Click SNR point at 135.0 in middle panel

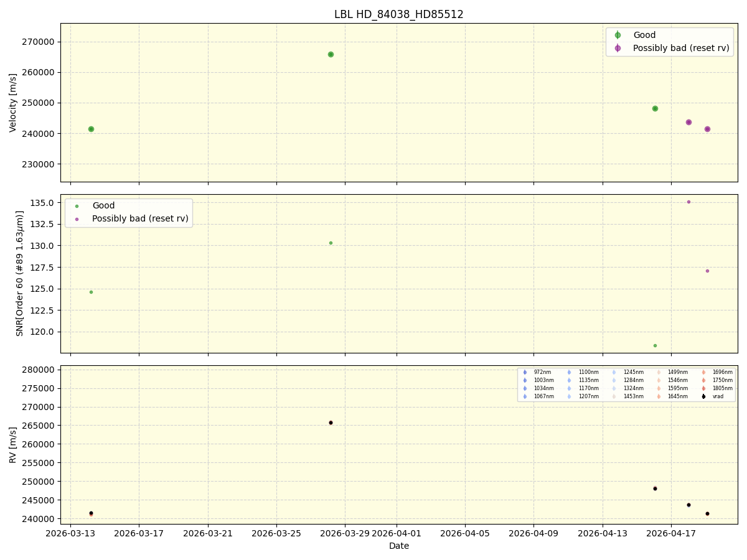point(688,202)
